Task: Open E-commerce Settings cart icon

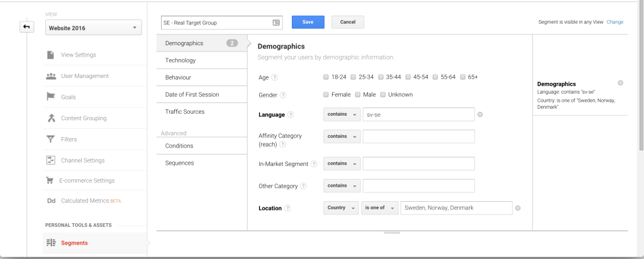Action: click(50, 180)
